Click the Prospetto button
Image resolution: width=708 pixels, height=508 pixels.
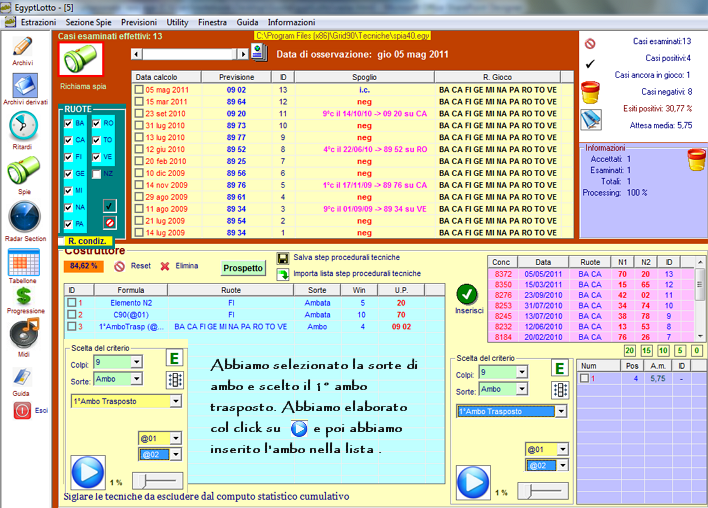click(x=243, y=268)
